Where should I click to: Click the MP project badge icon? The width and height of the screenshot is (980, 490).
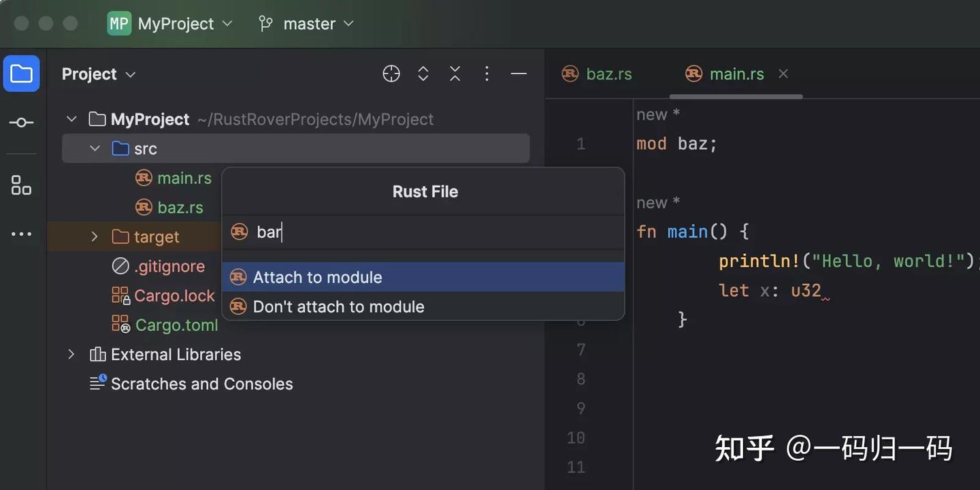pyautogui.click(x=119, y=24)
